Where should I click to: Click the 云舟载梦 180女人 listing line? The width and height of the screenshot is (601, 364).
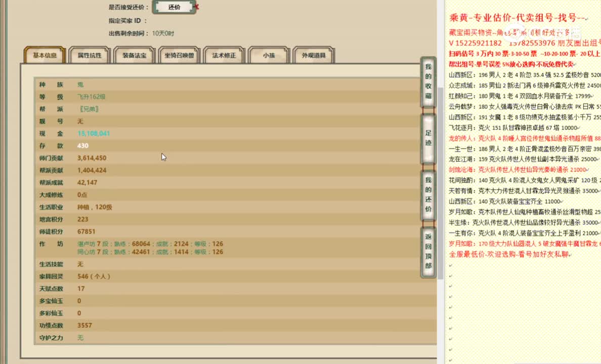(525, 107)
